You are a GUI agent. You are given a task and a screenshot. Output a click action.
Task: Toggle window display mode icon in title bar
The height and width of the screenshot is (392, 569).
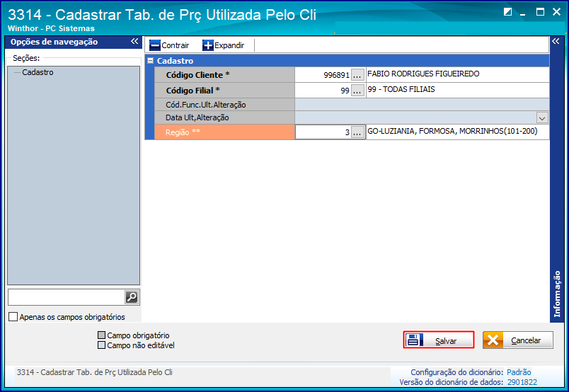pyautogui.click(x=507, y=12)
